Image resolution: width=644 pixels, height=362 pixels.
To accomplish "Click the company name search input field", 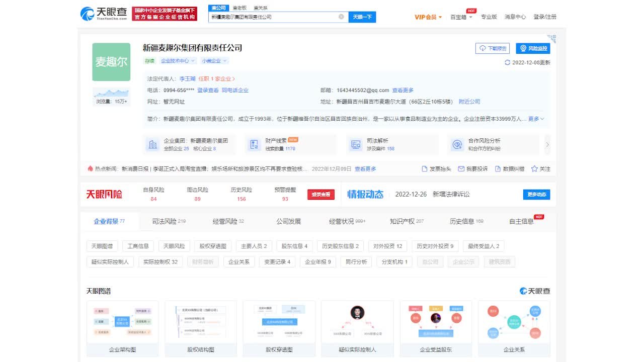I will pyautogui.click(x=274, y=17).
